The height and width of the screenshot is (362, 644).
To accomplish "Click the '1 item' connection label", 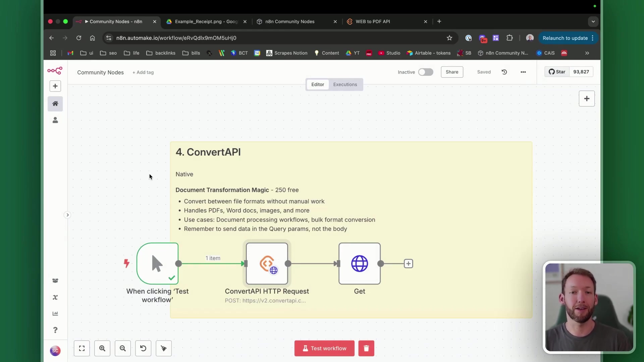I will point(213,258).
